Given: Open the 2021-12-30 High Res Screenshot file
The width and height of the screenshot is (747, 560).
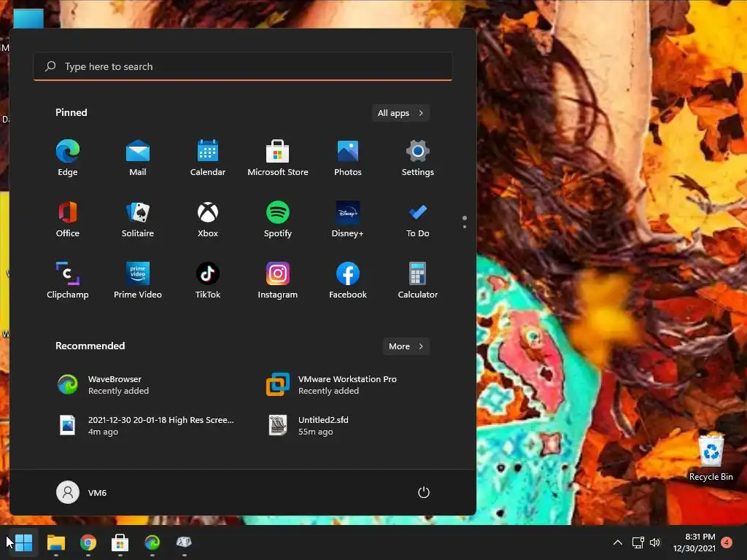Looking at the screenshot, I should [x=147, y=426].
